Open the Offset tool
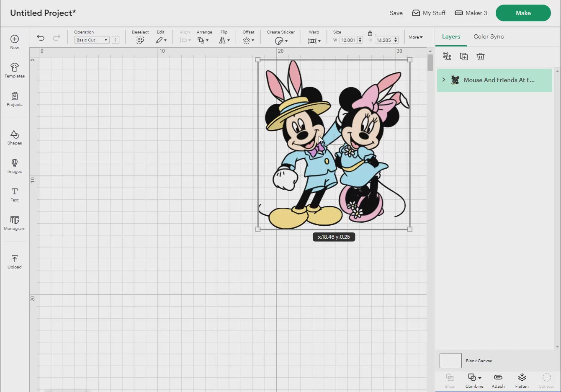561x392 pixels. coord(248,40)
